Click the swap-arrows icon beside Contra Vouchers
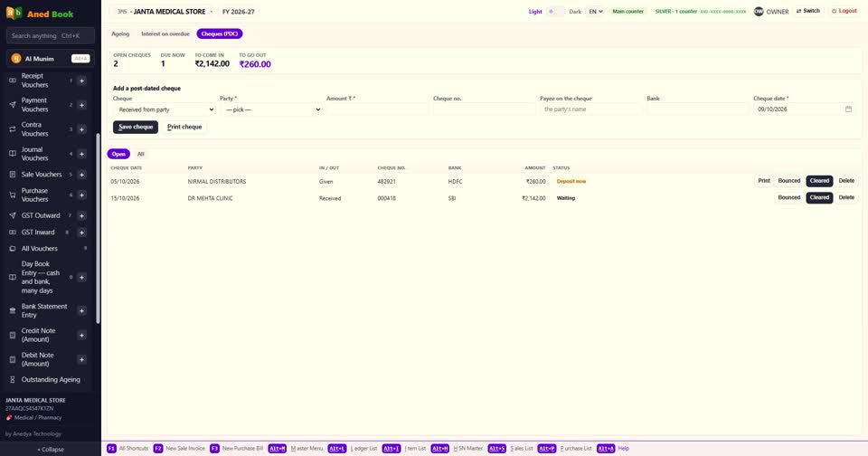The height and width of the screenshot is (456, 868). (12, 129)
